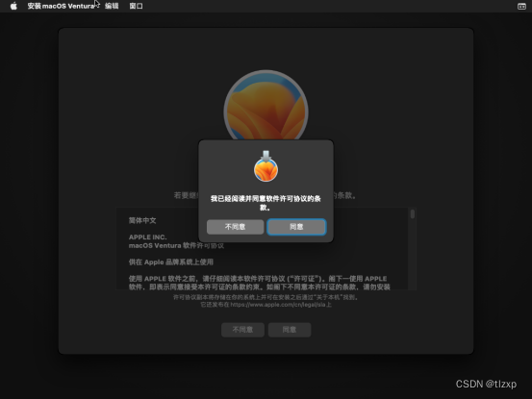Screen dimensions: 532x399
Task: Open the 安装 macOS Ventura app menu
Action: (61, 6)
